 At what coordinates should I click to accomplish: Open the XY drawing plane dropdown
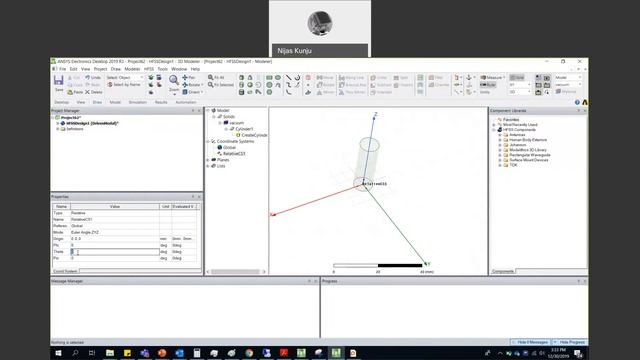(520, 85)
